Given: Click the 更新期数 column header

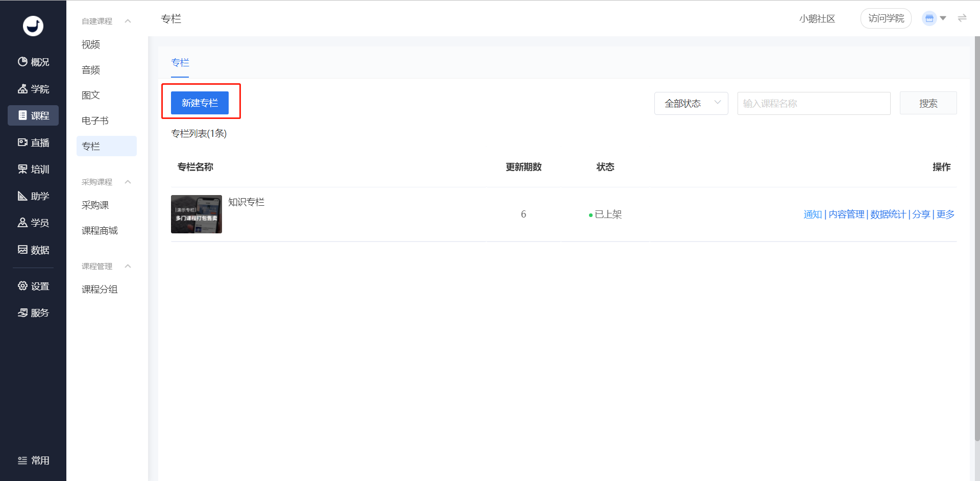Looking at the screenshot, I should 524,167.
